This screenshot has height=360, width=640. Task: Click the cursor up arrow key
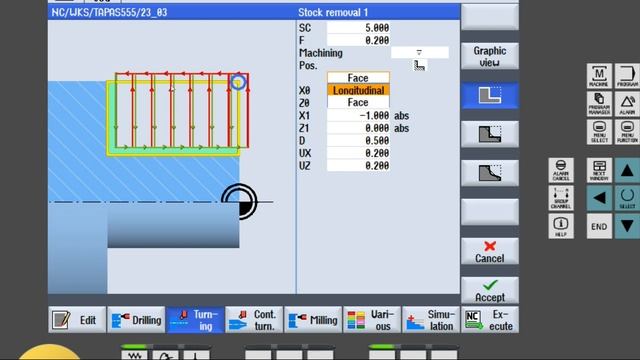coord(627,170)
